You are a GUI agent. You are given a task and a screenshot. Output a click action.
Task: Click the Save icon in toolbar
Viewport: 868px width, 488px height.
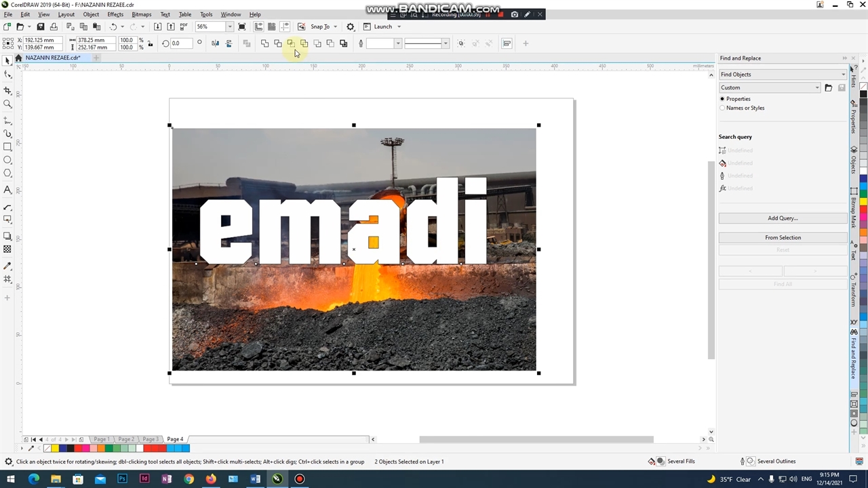click(x=40, y=26)
